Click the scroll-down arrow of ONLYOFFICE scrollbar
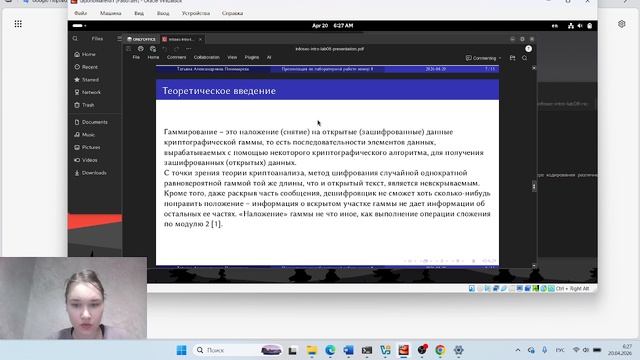The height and width of the screenshot is (360, 640). (534, 266)
